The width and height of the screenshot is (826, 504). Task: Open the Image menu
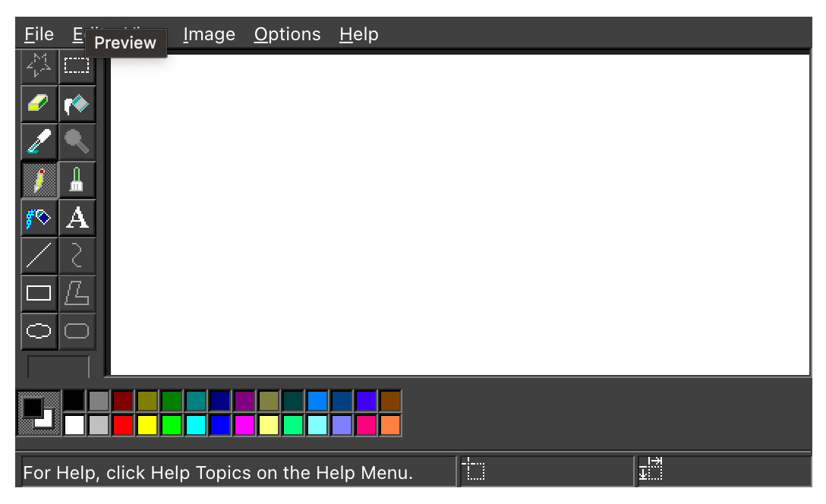pyautogui.click(x=209, y=34)
